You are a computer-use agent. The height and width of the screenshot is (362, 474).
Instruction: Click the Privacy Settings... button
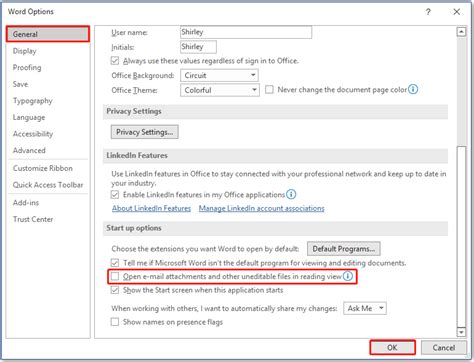tap(145, 132)
